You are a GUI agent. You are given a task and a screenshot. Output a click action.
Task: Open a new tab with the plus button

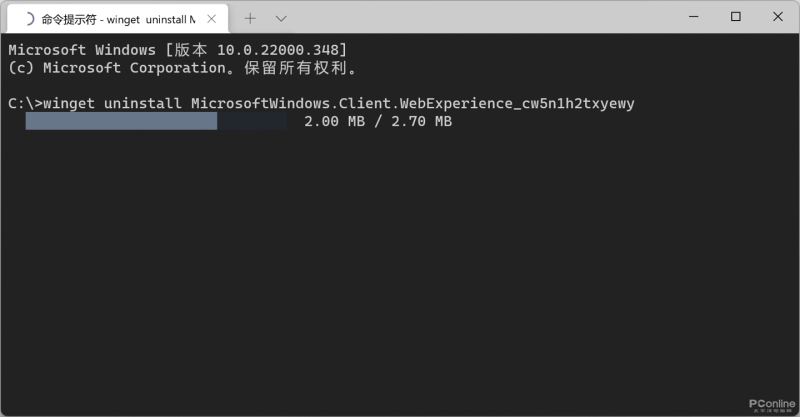[x=250, y=19]
